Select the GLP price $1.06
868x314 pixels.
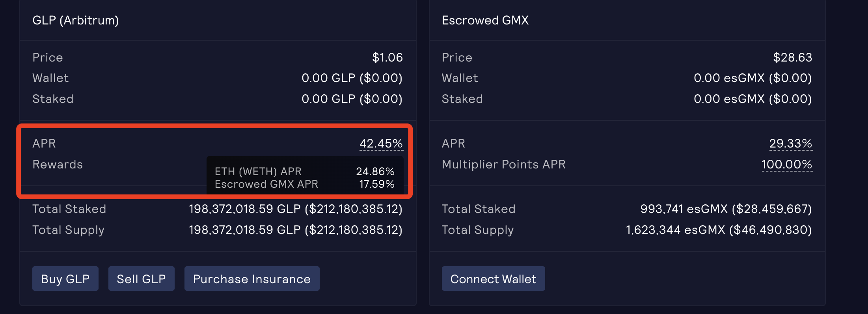click(x=387, y=58)
